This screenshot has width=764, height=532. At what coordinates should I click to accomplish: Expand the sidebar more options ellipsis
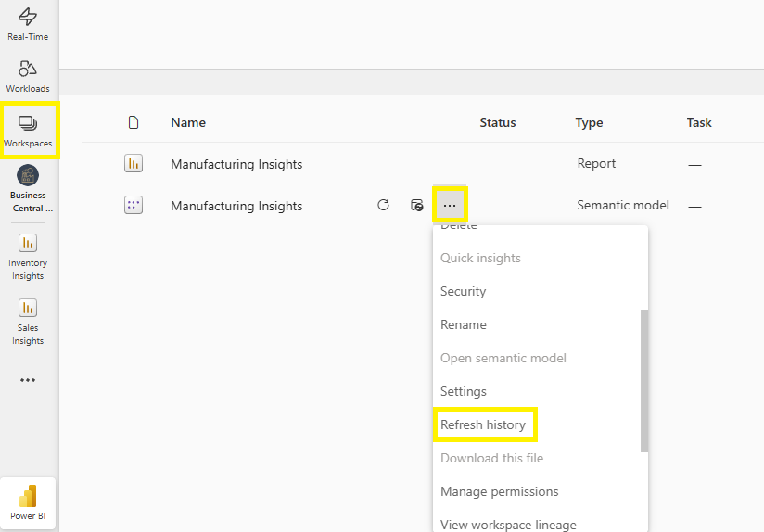pyautogui.click(x=28, y=380)
